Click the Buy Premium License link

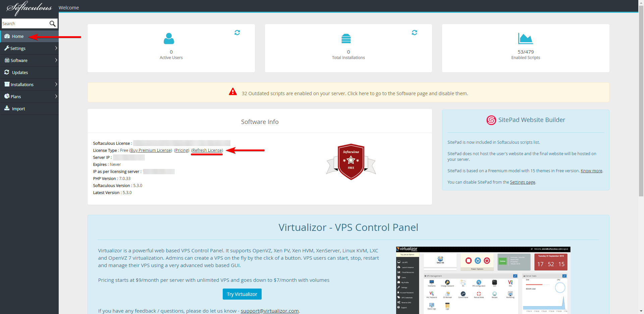(x=151, y=150)
